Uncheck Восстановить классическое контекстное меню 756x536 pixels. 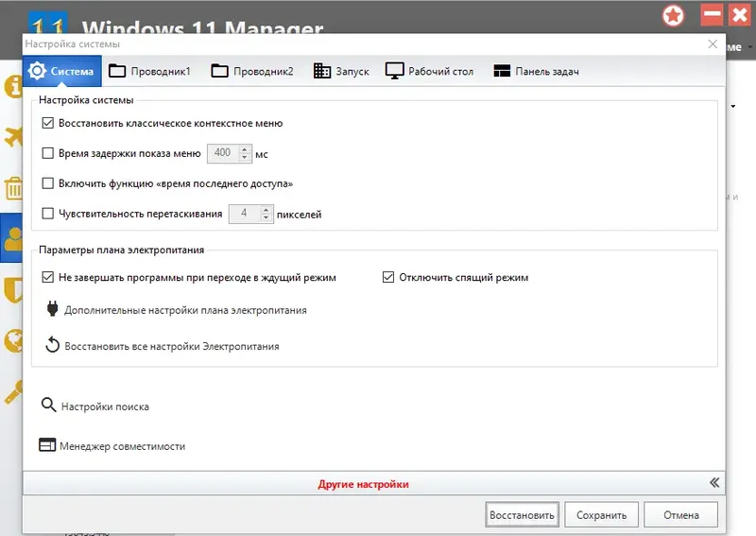[48, 123]
